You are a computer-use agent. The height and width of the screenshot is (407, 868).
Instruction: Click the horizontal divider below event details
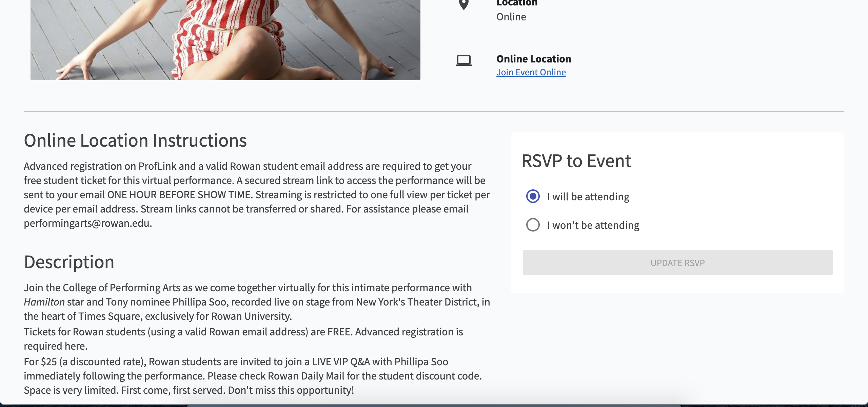click(x=434, y=111)
